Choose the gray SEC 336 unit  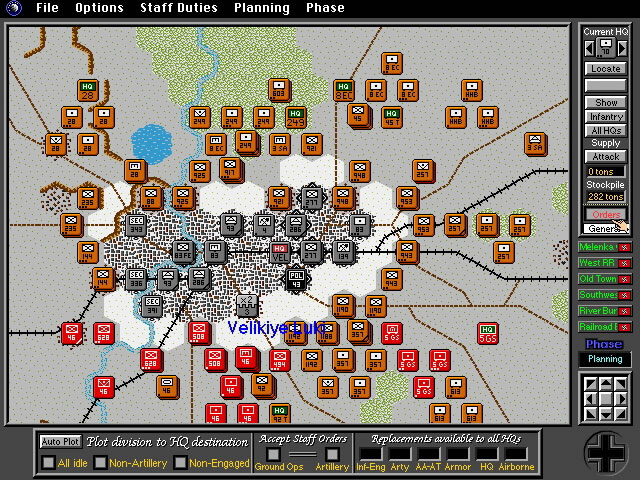coord(136,279)
